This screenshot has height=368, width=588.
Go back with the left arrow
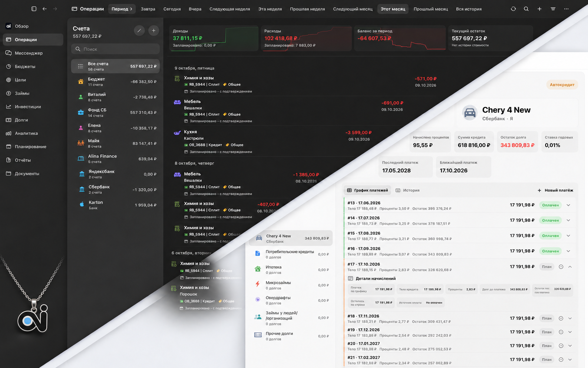click(44, 9)
